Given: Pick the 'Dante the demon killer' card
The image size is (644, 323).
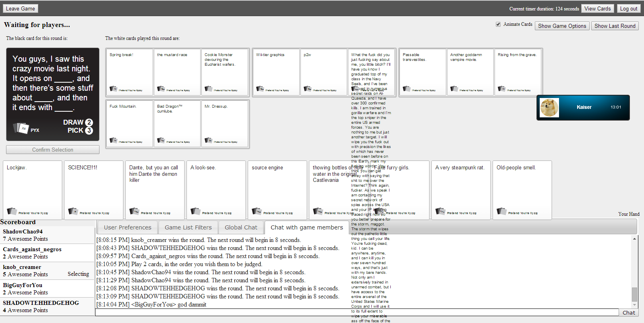Looking at the screenshot, I should click(155, 190).
